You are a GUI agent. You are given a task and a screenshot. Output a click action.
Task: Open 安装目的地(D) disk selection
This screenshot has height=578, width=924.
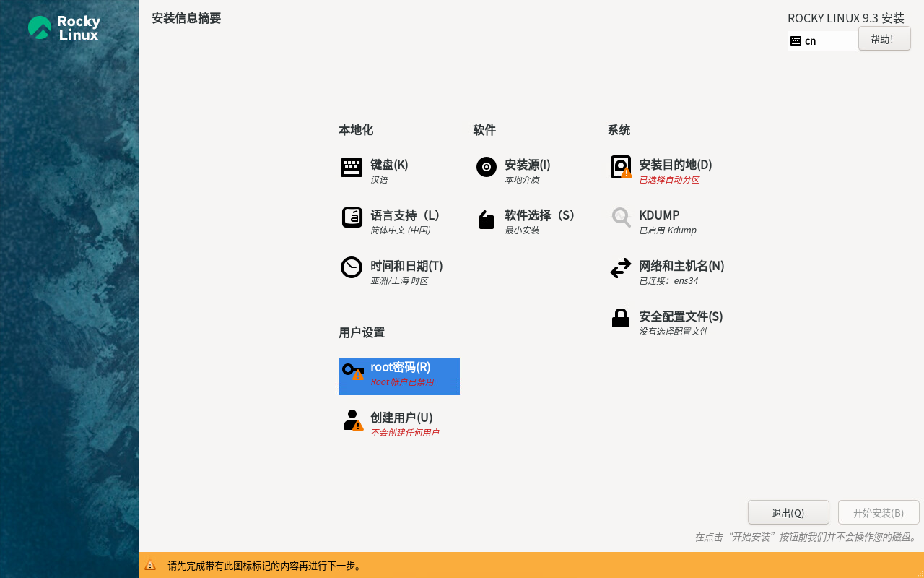click(x=676, y=165)
